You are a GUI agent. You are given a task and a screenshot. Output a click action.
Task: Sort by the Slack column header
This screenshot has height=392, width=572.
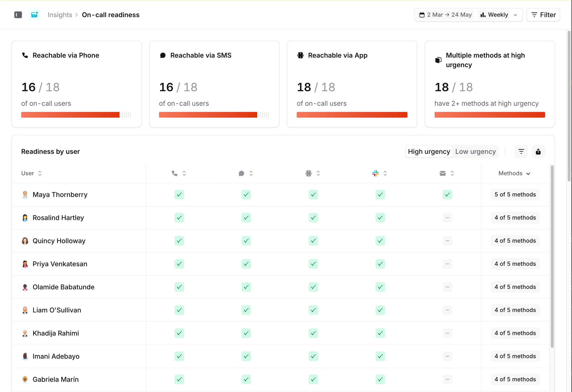pos(380,173)
